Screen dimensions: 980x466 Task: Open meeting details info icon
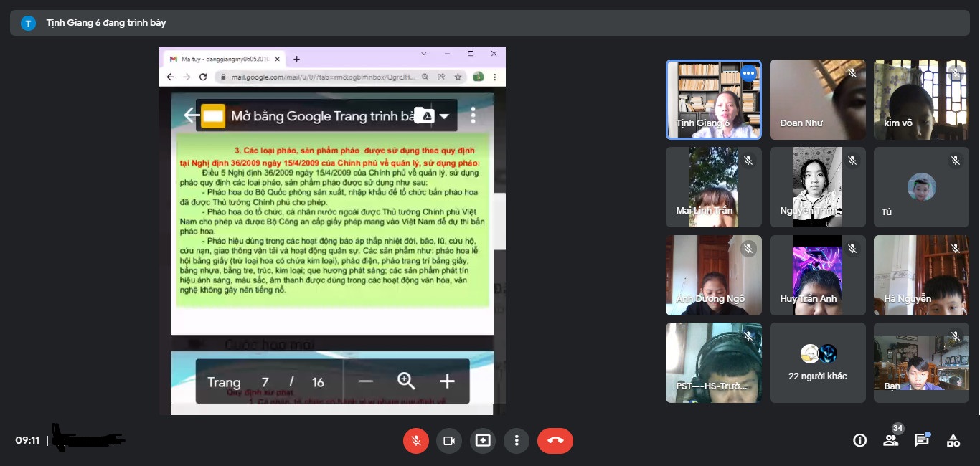859,441
